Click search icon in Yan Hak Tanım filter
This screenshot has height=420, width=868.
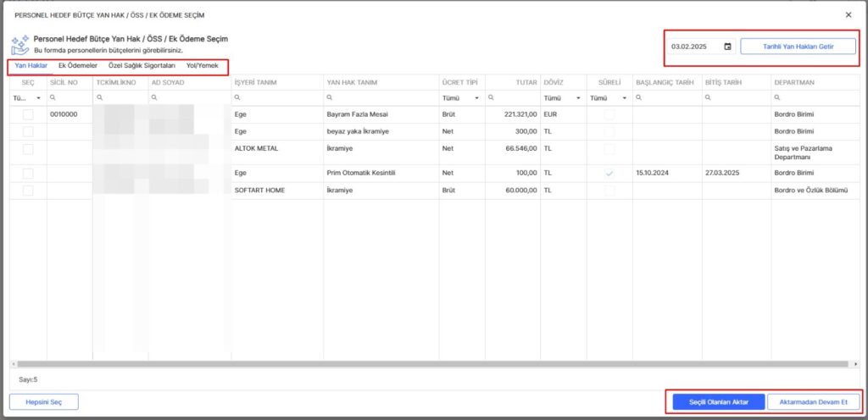pos(330,98)
